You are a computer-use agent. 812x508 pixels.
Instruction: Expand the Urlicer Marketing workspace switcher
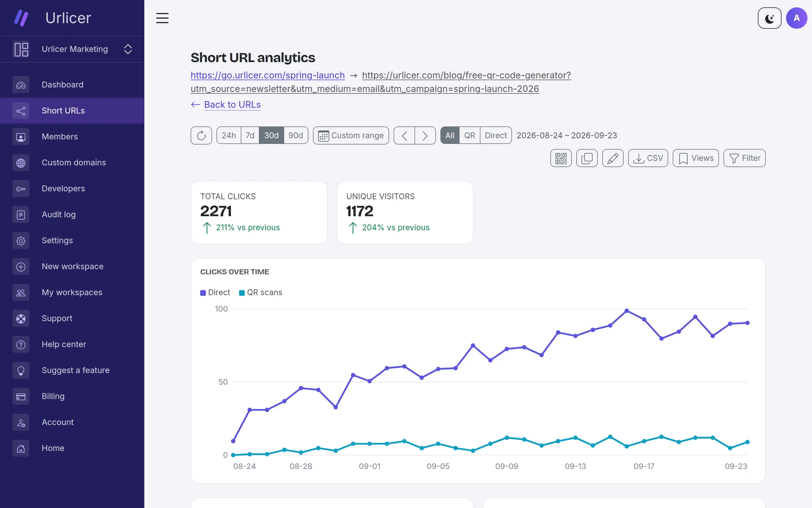72,49
